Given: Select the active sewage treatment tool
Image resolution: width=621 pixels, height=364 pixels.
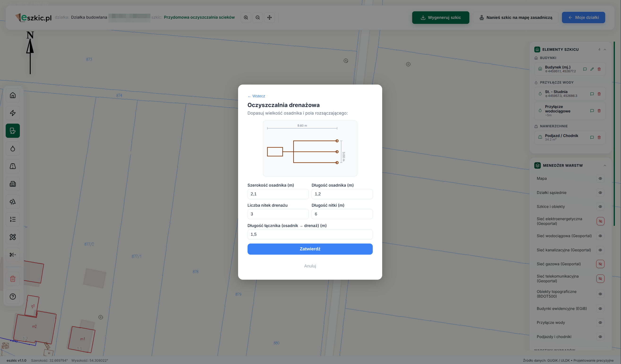Looking at the screenshot, I should click(13, 131).
